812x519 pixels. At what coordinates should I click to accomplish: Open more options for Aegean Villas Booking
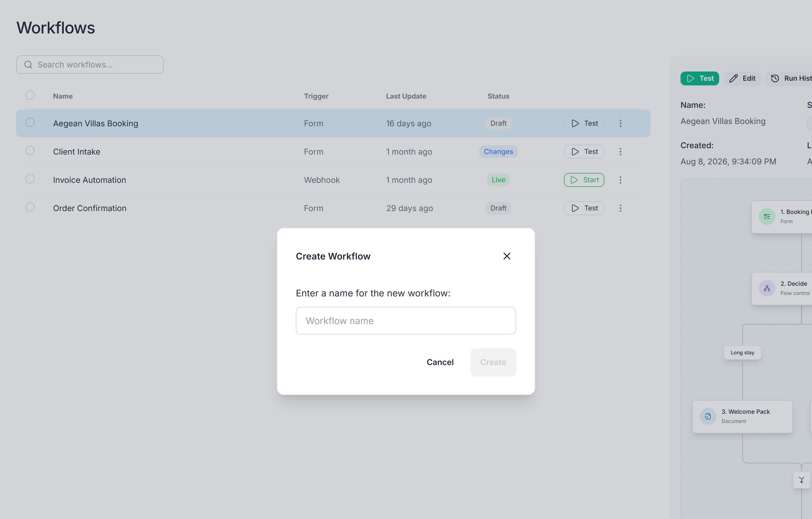[x=620, y=123]
